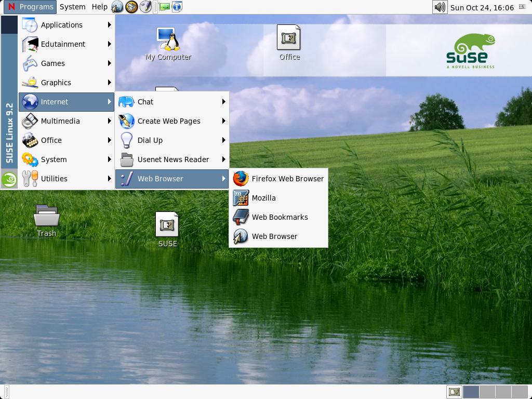Click the green network card panel icon
Viewport: 532px width, 399px height.
point(164,7)
